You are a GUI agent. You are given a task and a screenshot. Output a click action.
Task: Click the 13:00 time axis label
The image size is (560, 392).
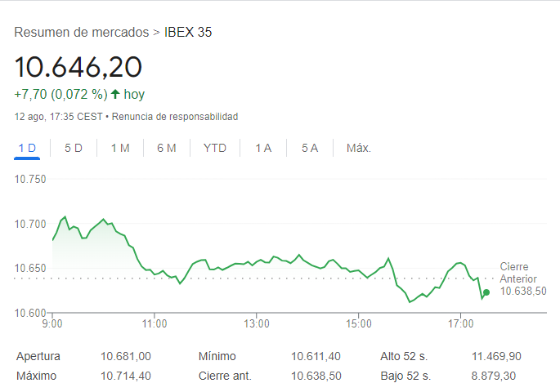point(257,324)
